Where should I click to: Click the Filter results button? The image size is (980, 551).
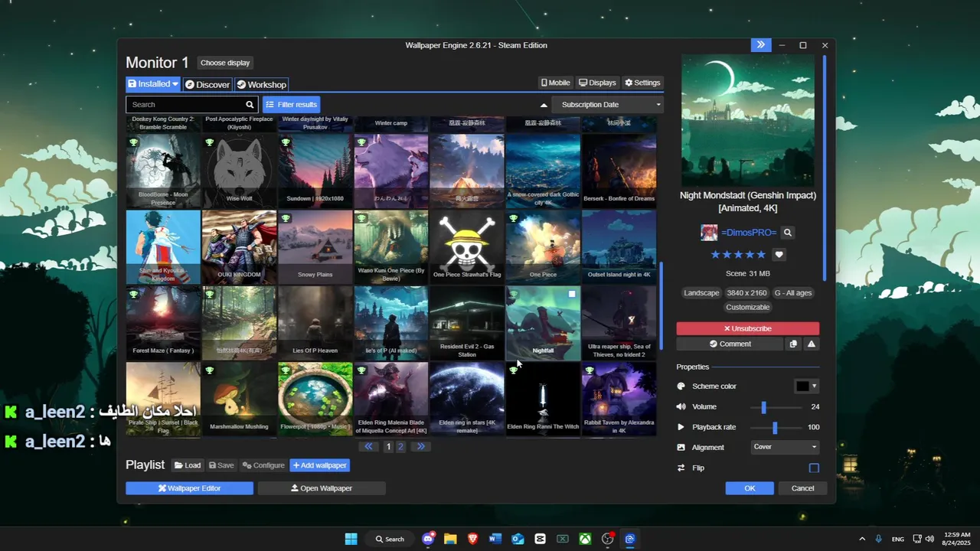pos(291,105)
